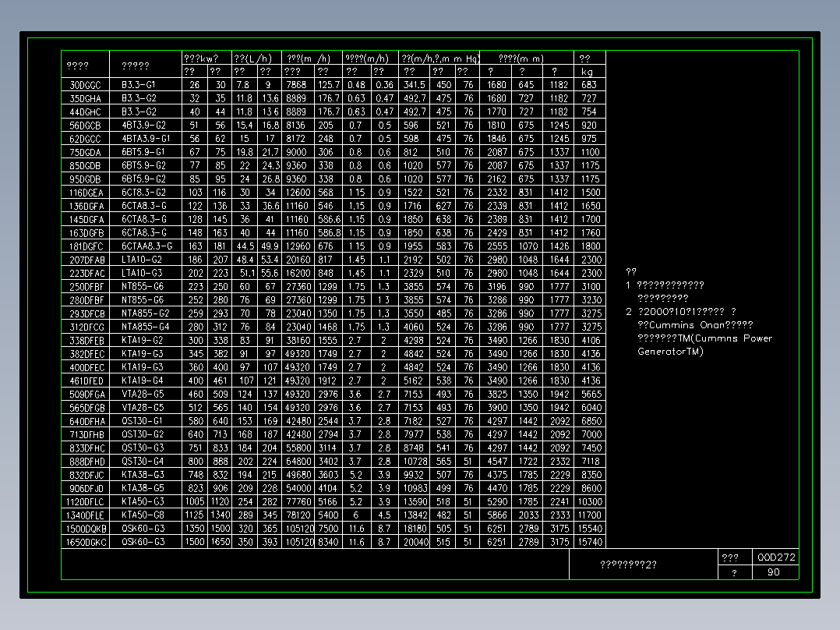Click engine cell 6CT8.3-G2

(x=146, y=193)
